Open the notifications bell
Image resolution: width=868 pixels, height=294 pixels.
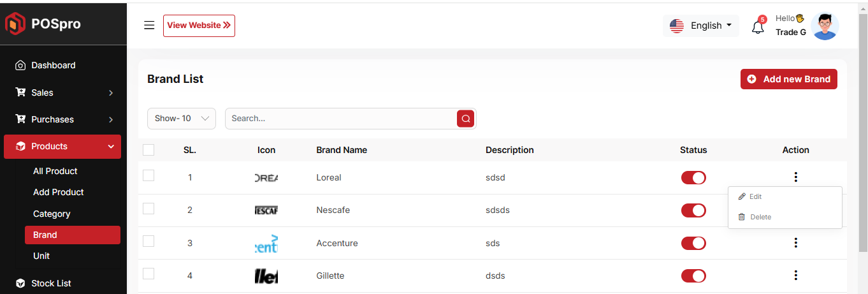point(758,27)
